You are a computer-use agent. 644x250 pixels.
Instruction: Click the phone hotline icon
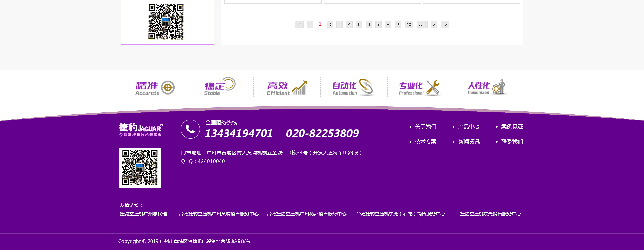pos(190,129)
